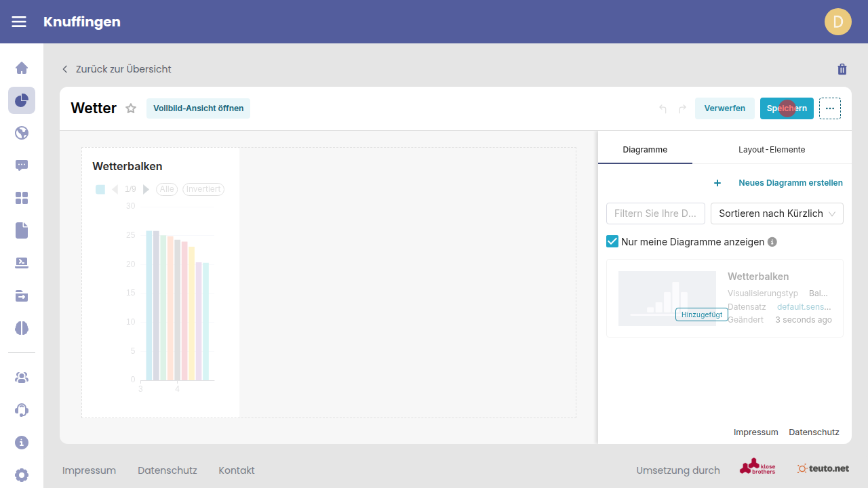Click Neues Diagramm erstellen link
868x488 pixels.
[790, 183]
